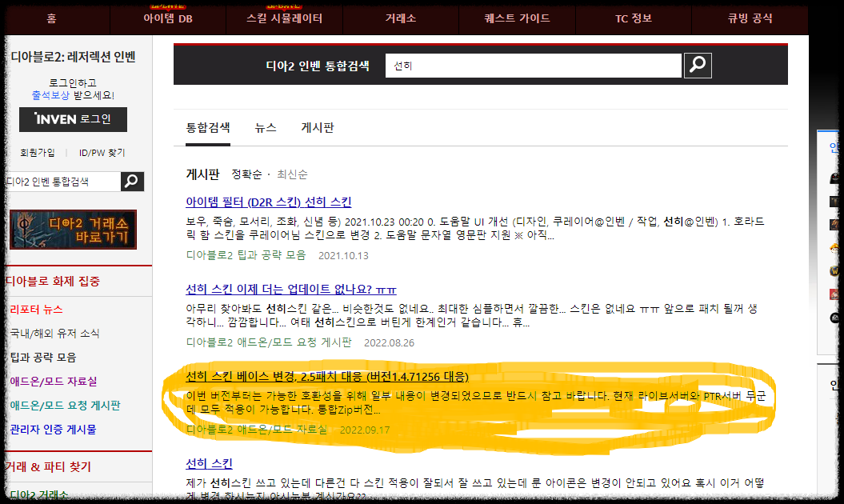The width and height of the screenshot is (844, 504).
Task: Open 애드온/모드 요청 게시판 sidebar link
Action: pyautogui.click(x=65, y=406)
